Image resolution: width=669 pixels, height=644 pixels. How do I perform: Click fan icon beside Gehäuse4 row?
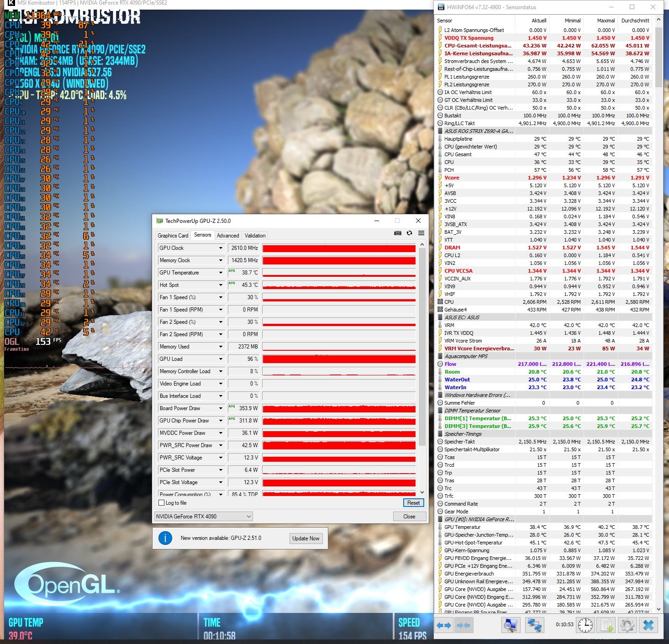click(x=440, y=310)
